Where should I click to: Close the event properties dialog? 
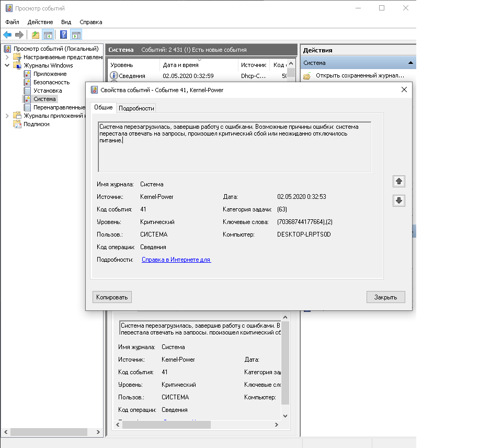tap(404, 89)
